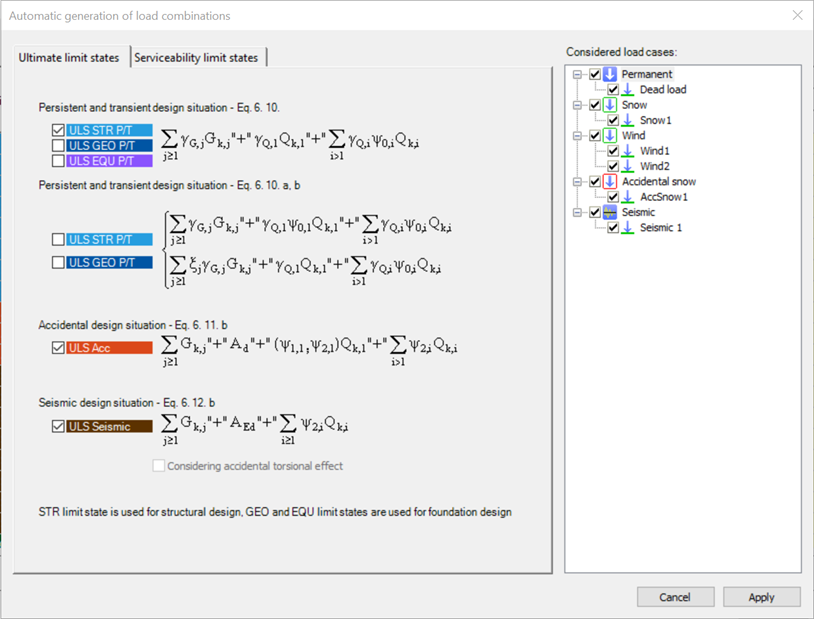
Task: Uncheck the Snow group checkbox
Action: pyautogui.click(x=595, y=105)
